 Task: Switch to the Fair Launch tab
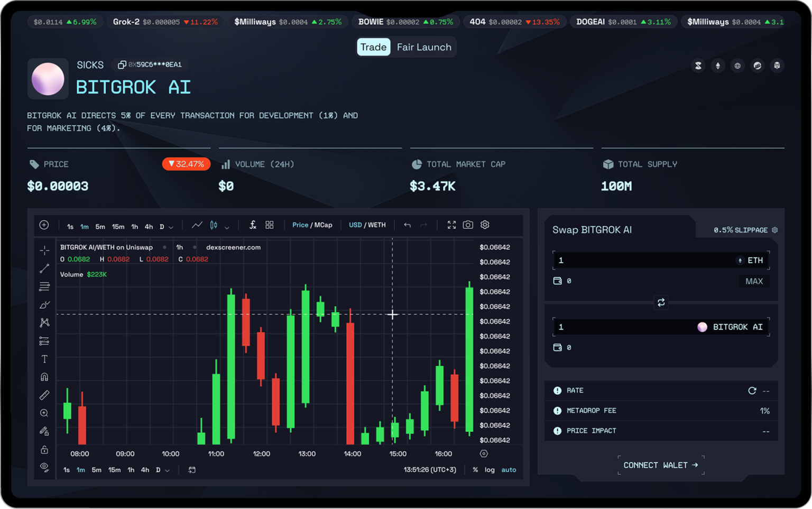pyautogui.click(x=424, y=47)
